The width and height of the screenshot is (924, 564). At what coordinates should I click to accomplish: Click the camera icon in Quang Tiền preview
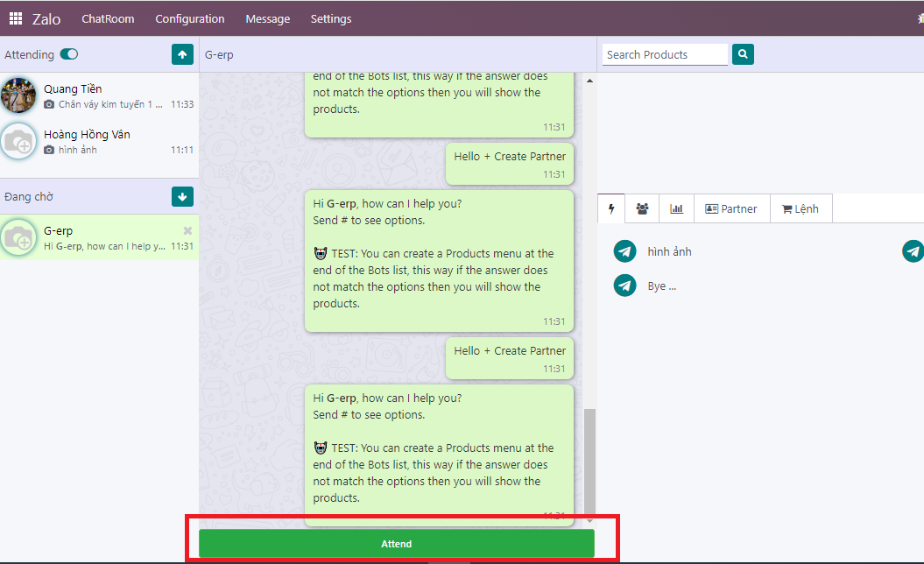click(49, 104)
